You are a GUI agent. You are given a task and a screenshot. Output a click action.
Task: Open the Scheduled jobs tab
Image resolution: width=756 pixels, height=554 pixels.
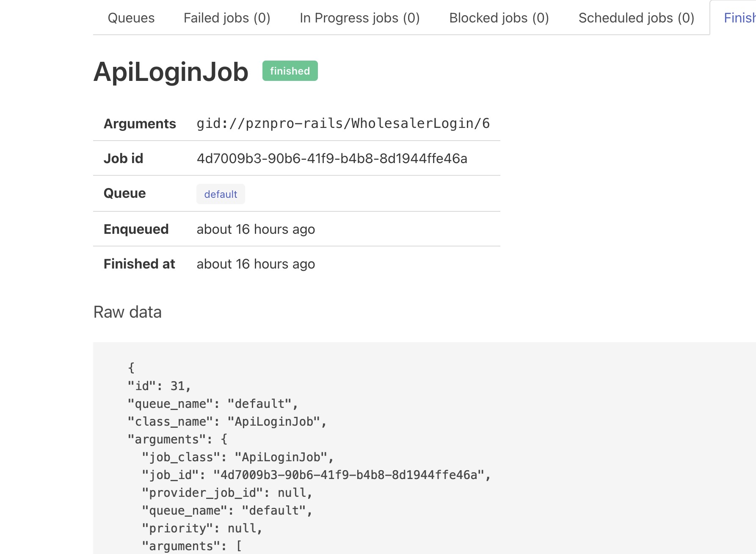pyautogui.click(x=636, y=18)
